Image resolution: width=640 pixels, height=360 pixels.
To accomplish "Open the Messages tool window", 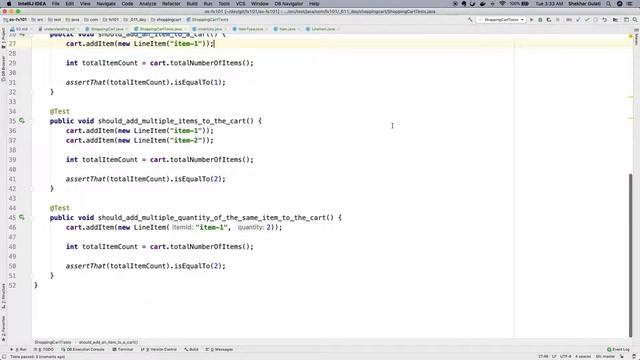I will coord(219,349).
